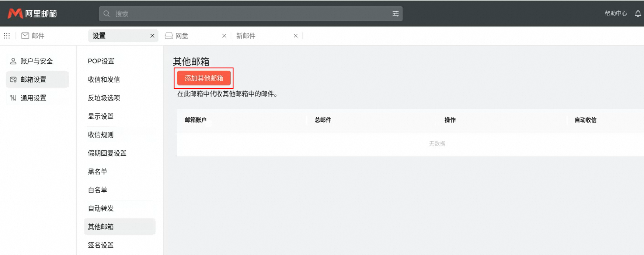Click the 账户与安全 person icon
The image size is (644, 255).
pyautogui.click(x=13, y=61)
